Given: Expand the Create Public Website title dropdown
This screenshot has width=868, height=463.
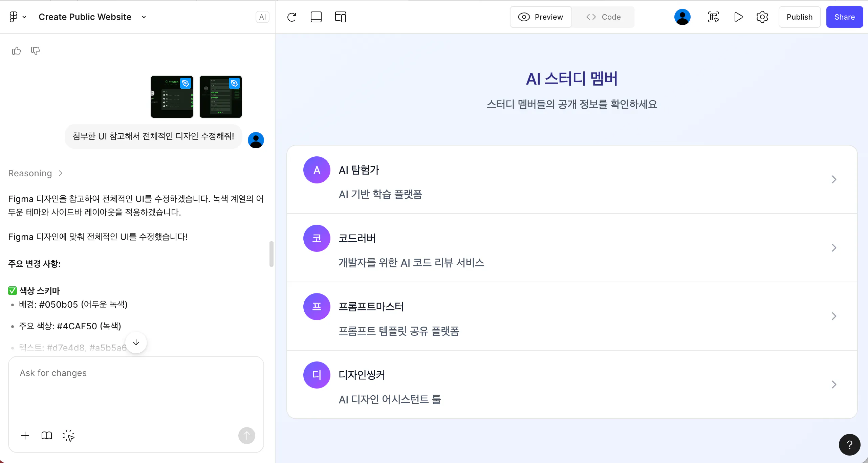Looking at the screenshot, I should [x=144, y=17].
